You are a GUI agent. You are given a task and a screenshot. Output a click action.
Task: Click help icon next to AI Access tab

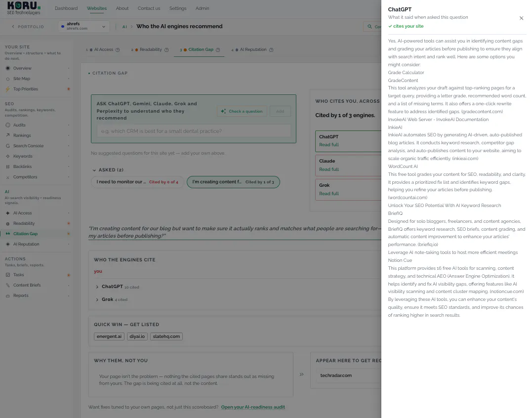(x=118, y=50)
